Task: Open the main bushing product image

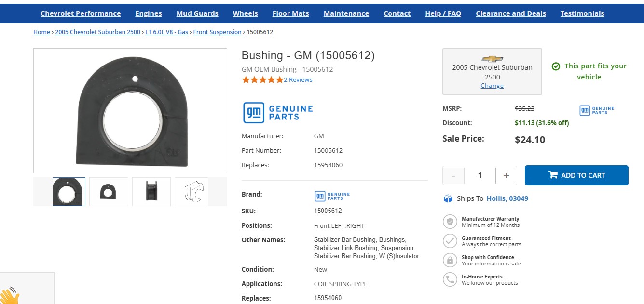Action: (x=130, y=111)
